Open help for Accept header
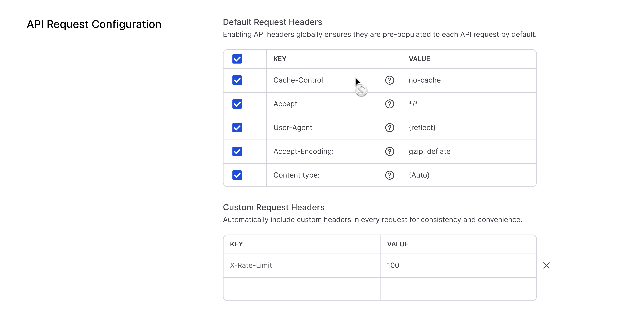Viewport: 644px width, 334px height. pyautogui.click(x=389, y=104)
